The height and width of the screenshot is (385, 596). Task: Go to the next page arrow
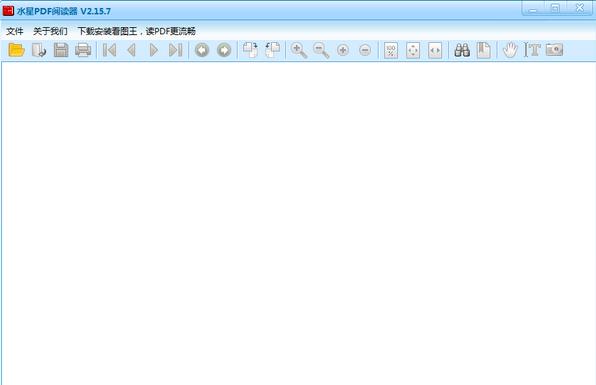click(x=154, y=50)
